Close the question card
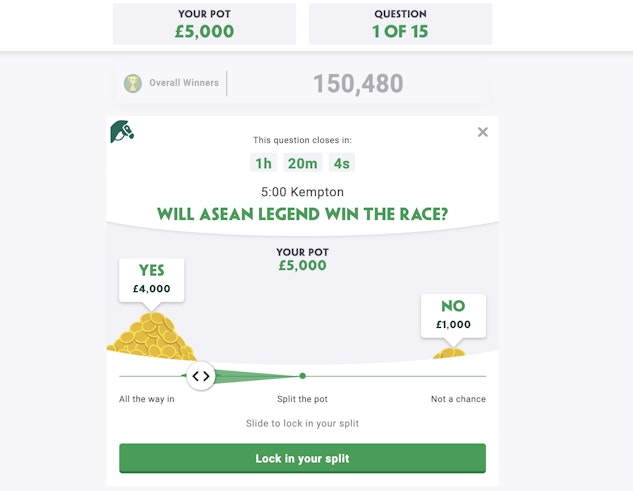The width and height of the screenshot is (633, 491). (483, 132)
